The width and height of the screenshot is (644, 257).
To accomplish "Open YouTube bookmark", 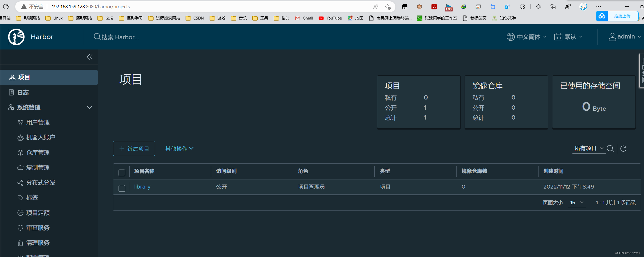I will [330, 18].
